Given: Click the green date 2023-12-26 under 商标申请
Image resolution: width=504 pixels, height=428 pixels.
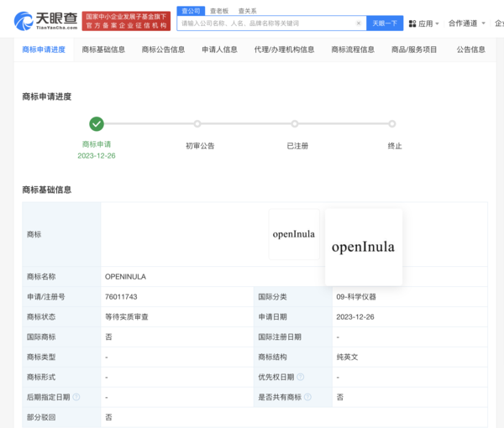Looking at the screenshot, I should pos(97,156).
